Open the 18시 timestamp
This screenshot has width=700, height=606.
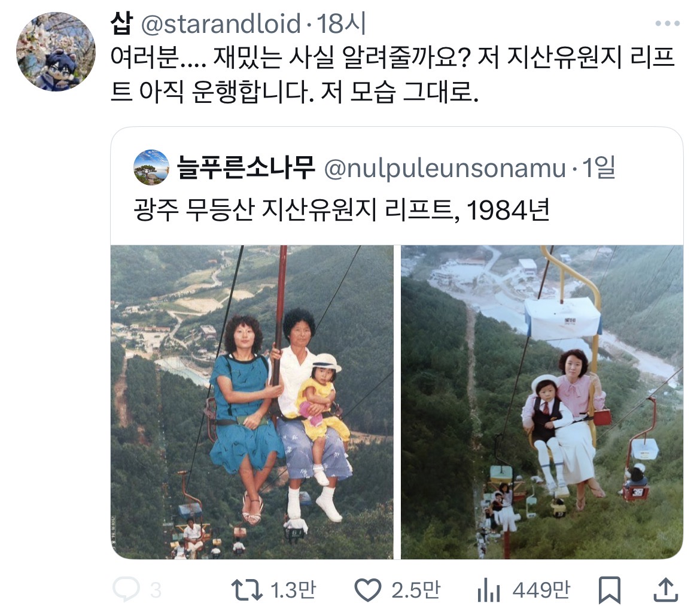pos(342,24)
